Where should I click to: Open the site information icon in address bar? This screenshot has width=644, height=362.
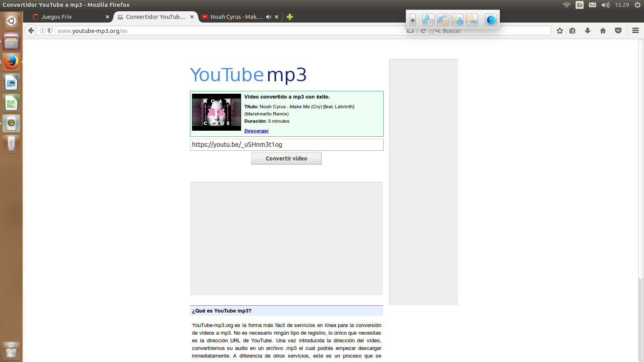click(x=43, y=31)
